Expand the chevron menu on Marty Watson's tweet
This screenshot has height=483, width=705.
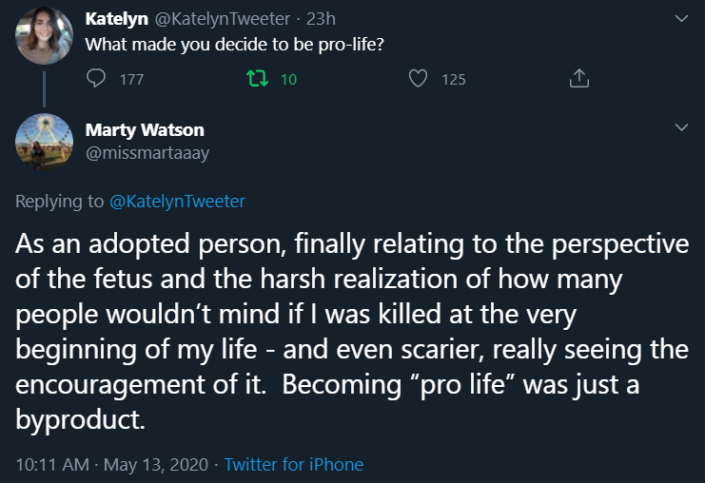(x=682, y=128)
